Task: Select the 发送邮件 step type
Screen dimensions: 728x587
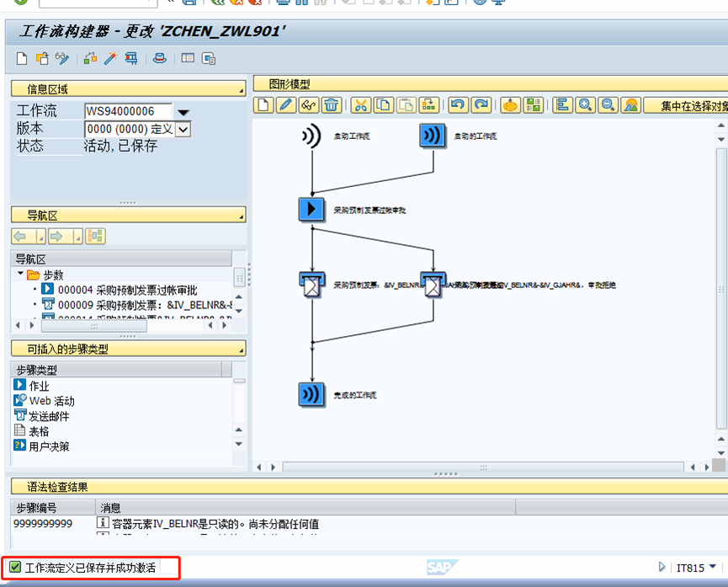Action: [x=42, y=415]
